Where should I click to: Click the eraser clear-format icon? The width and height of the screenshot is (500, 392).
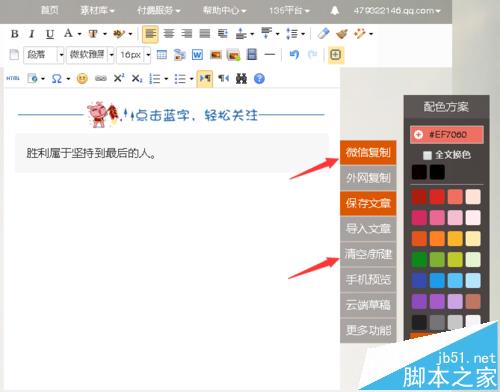point(323,34)
